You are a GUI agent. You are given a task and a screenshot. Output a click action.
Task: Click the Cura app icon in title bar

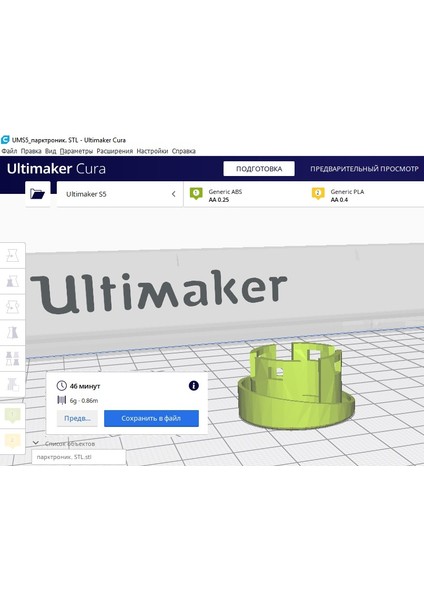[5, 140]
